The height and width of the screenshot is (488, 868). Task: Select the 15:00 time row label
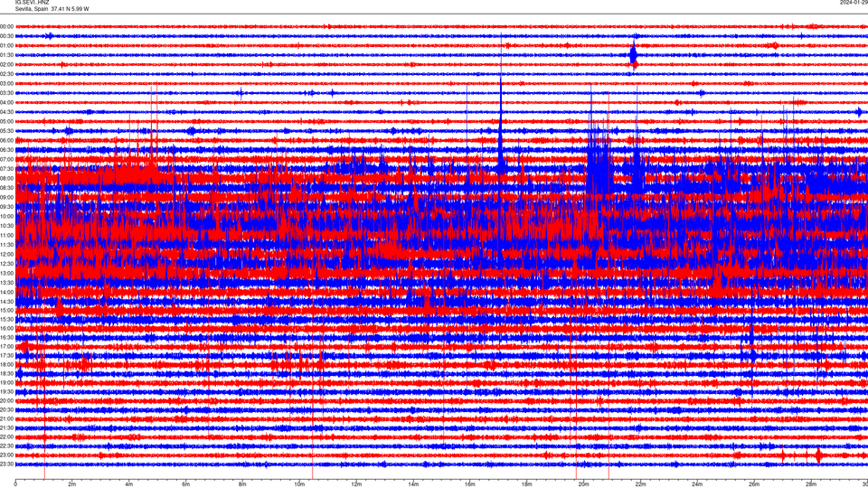[x=6, y=310]
